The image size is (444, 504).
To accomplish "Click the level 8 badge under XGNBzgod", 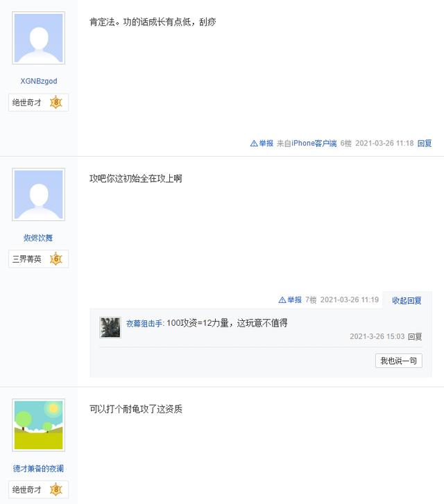I will pyautogui.click(x=56, y=103).
